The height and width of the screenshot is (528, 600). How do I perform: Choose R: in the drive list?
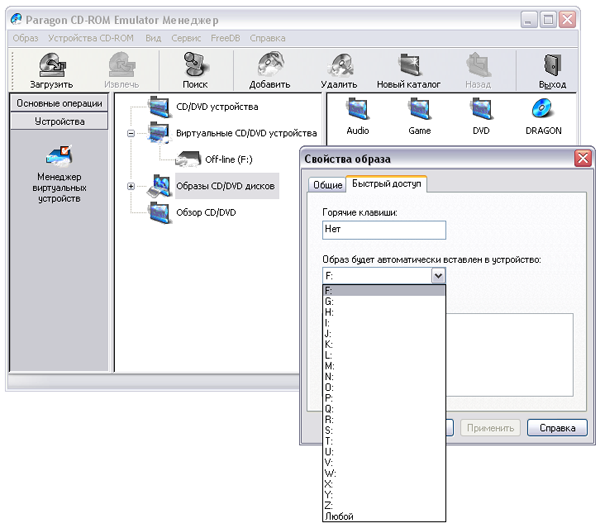(384, 419)
